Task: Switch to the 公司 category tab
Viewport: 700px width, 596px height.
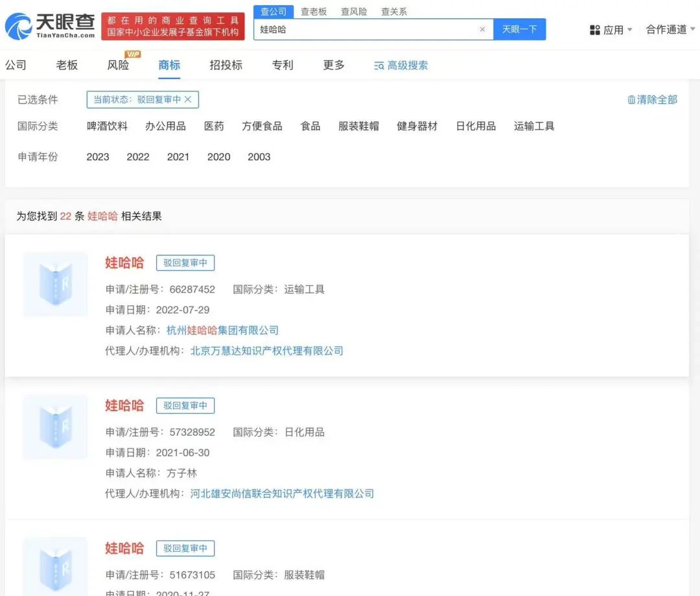Action: point(16,66)
